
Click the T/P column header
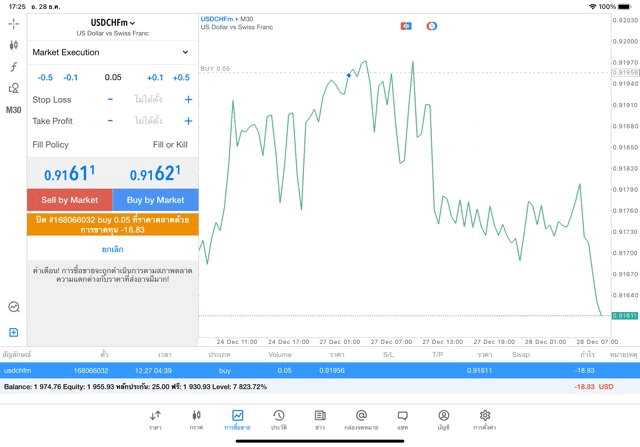438,354
